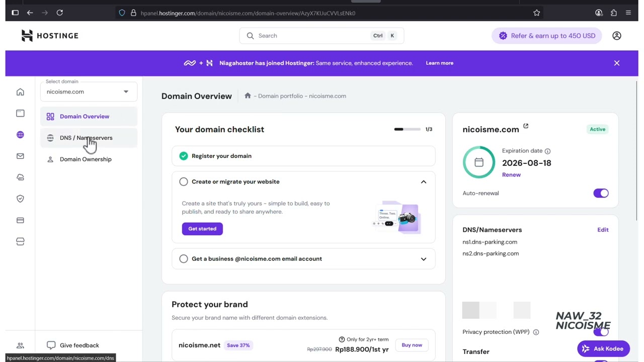644x362 pixels.
Task: Click Learn more in the banner
Action: tap(440, 63)
